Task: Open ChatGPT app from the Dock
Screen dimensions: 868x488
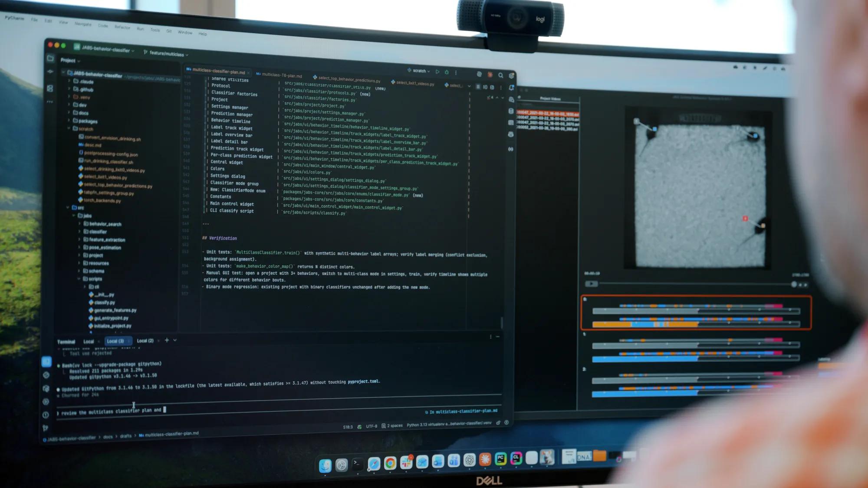Action: [x=469, y=460]
